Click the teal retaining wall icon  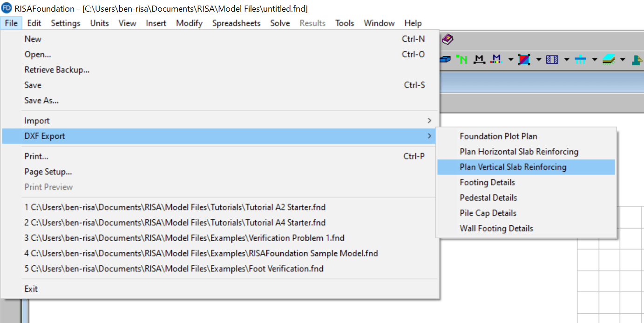click(x=637, y=59)
